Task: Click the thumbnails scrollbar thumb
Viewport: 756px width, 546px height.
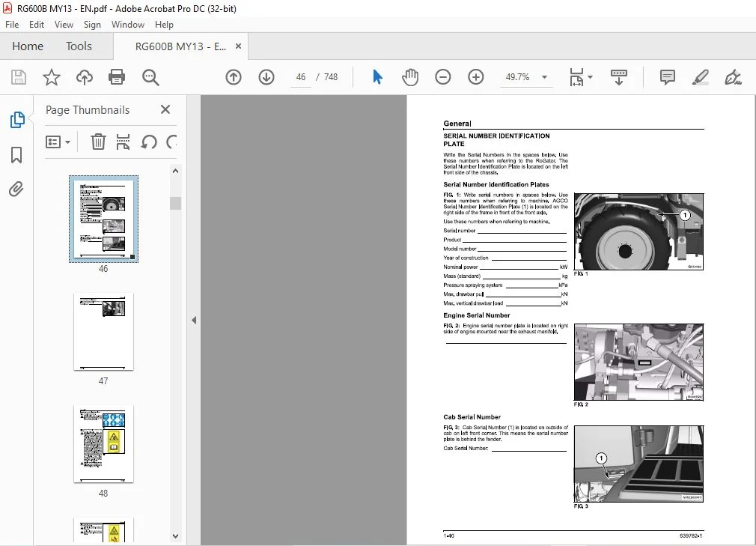Action: [x=175, y=203]
